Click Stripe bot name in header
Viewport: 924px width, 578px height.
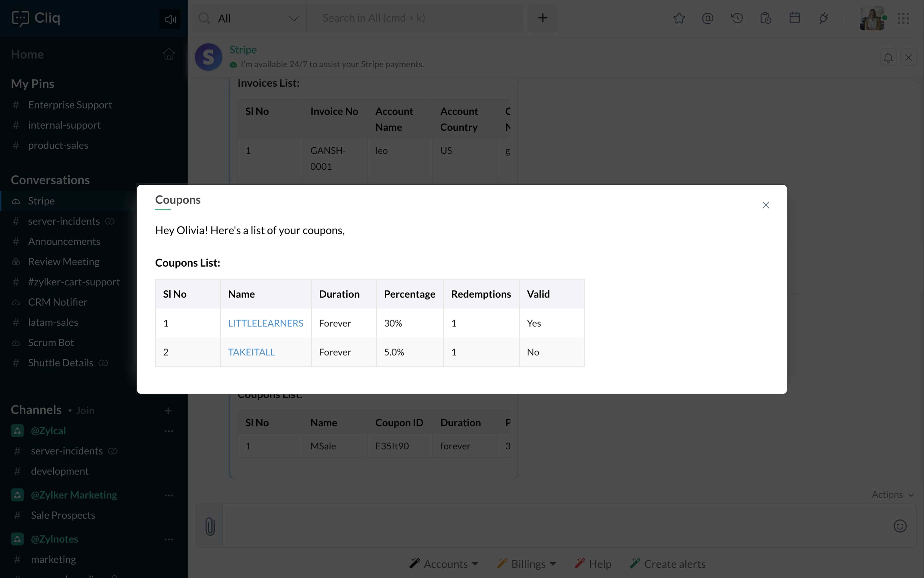coord(243,50)
